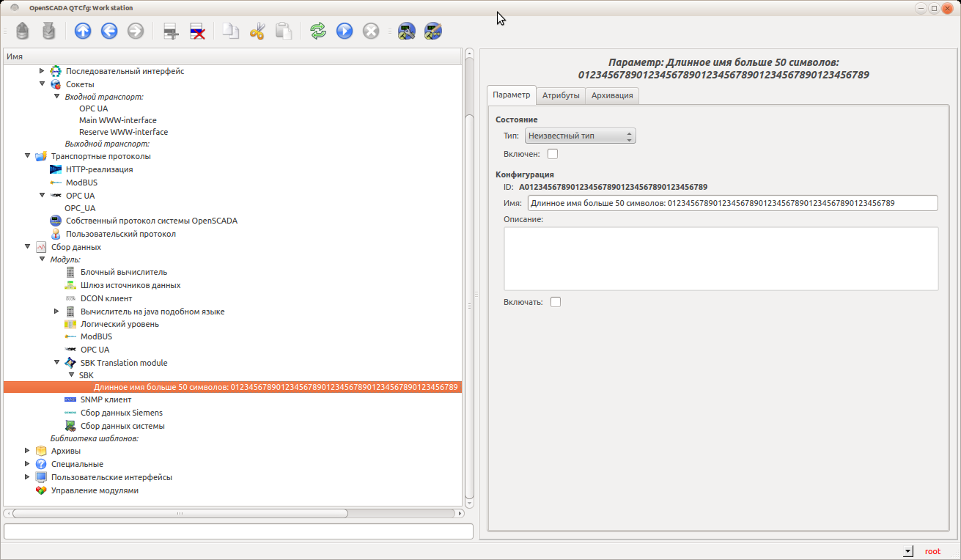
Task: Open the Тип dropdown Неизвестный тип
Action: click(x=580, y=136)
